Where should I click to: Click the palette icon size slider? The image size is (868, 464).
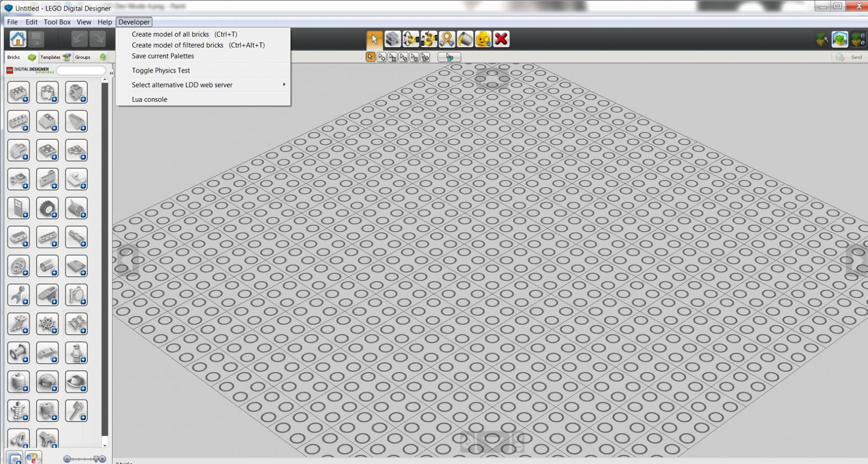tap(85, 459)
